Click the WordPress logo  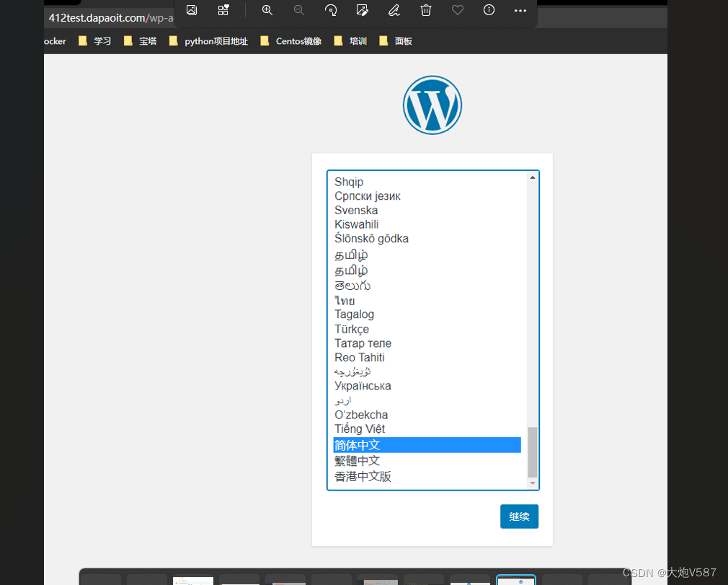coord(432,105)
